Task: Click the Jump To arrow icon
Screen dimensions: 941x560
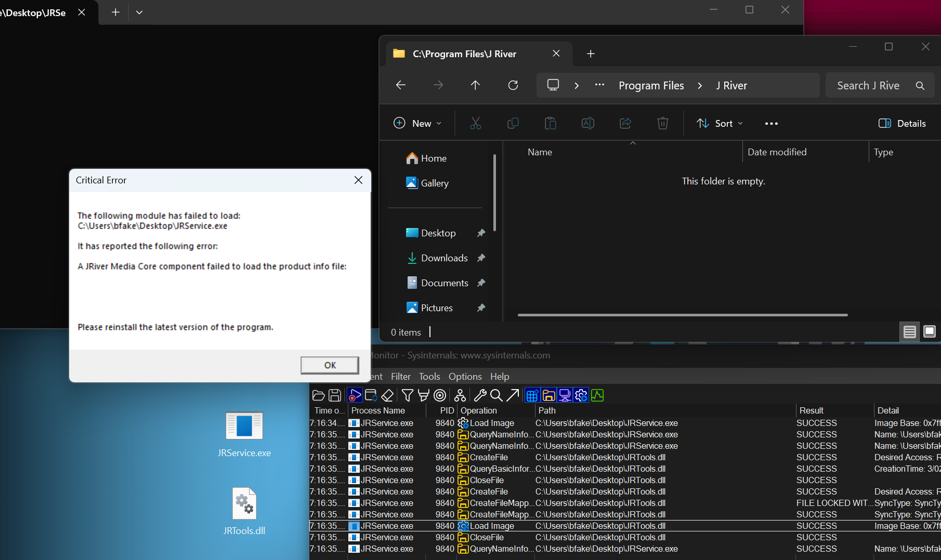Action: point(513,395)
